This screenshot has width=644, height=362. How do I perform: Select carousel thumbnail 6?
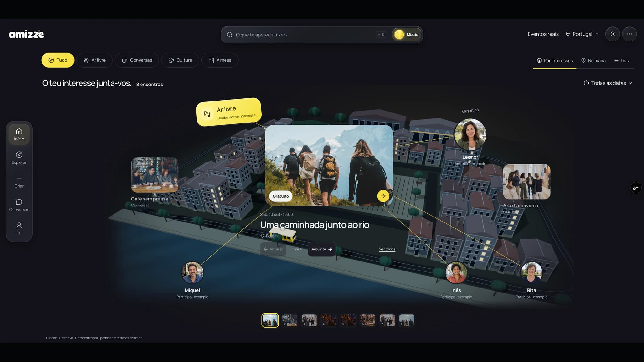pyautogui.click(x=368, y=321)
